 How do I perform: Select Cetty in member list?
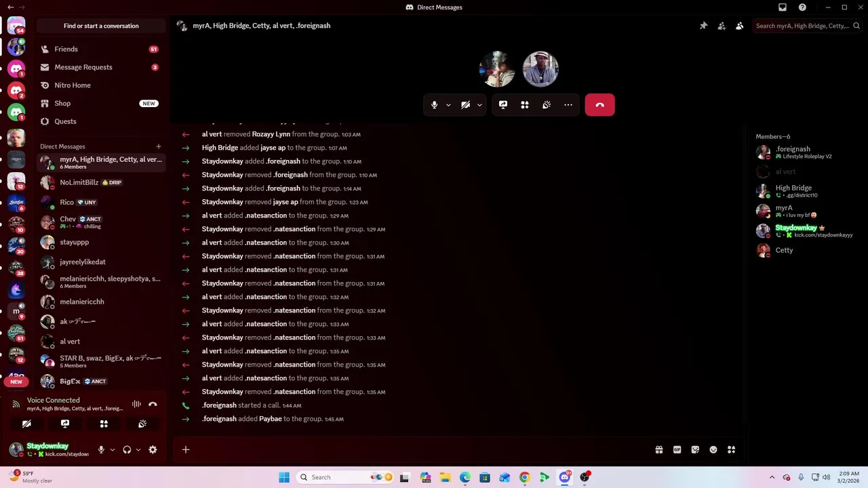click(806, 250)
